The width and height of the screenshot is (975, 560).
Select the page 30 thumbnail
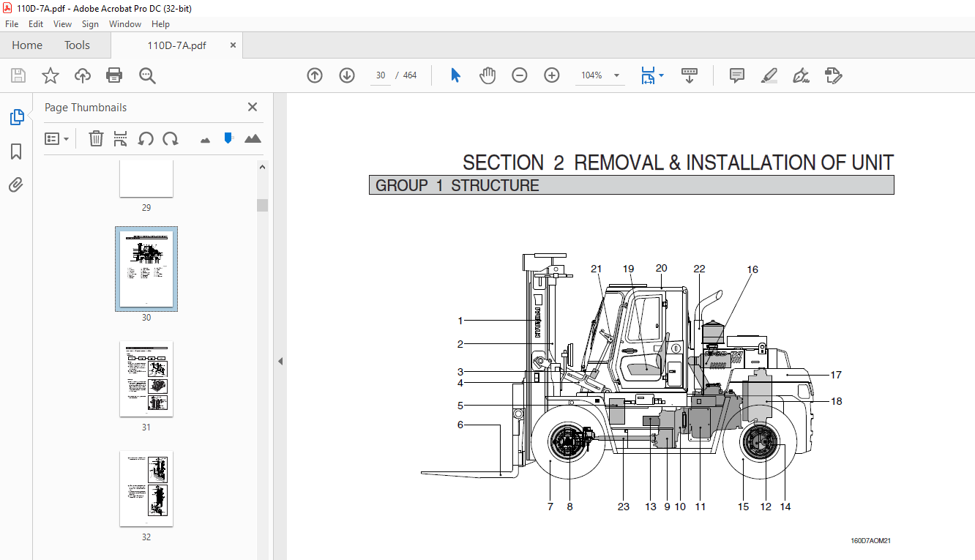pyautogui.click(x=146, y=268)
